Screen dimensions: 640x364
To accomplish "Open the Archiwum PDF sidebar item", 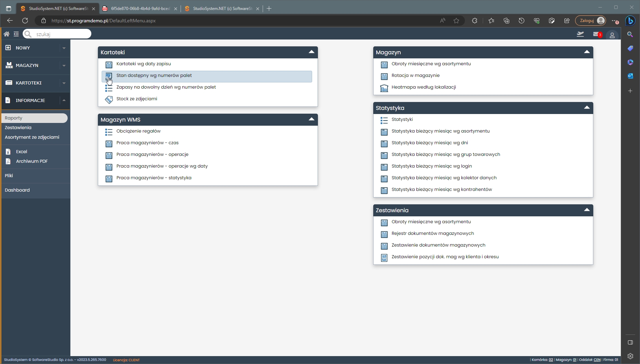I will 32,161.
